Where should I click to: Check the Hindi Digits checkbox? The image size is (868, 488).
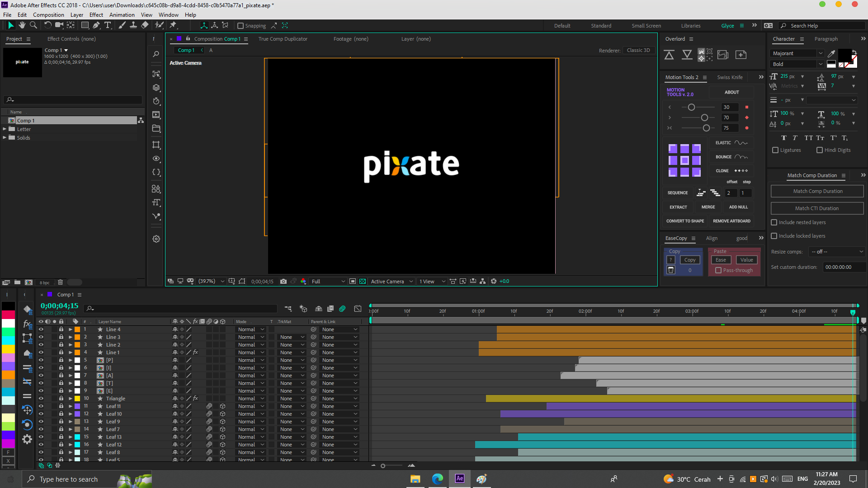(x=820, y=150)
